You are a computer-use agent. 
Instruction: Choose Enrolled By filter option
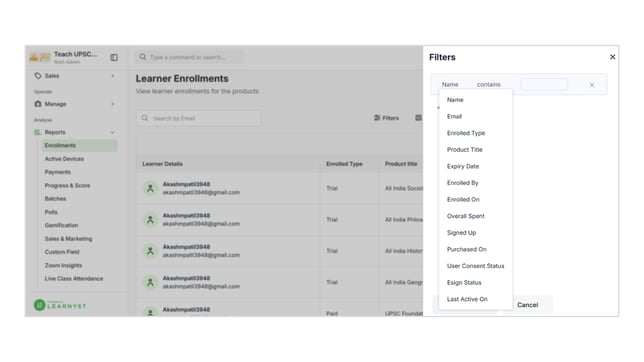point(462,183)
